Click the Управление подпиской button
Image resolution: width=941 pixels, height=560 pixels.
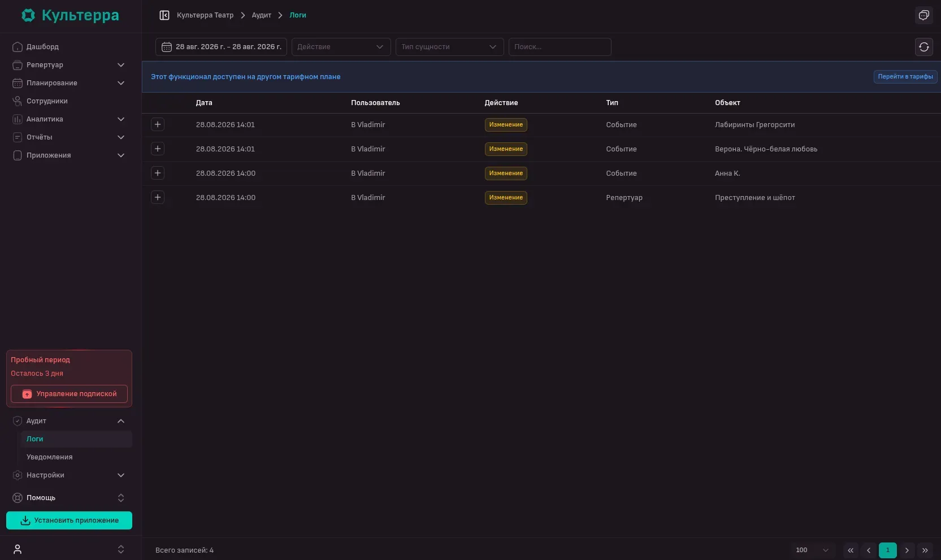(69, 394)
